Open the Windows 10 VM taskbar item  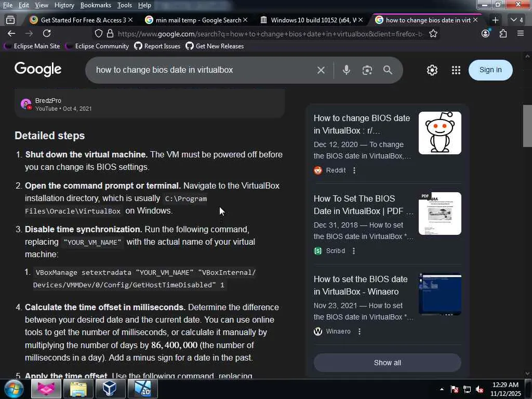point(142,389)
